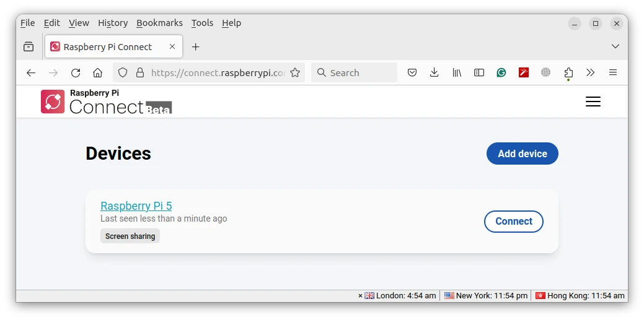Close the Raspberry Pi Connect tab
Viewport: 644px width, 320px height.
[x=172, y=47]
